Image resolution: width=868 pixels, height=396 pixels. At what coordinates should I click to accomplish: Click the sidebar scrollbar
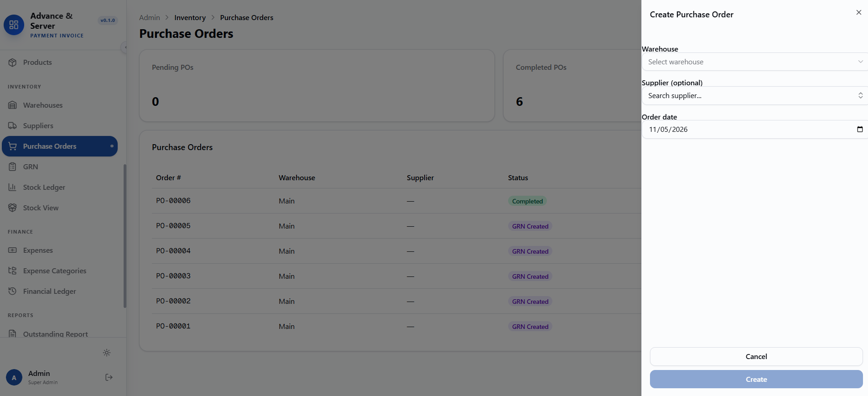(x=125, y=236)
